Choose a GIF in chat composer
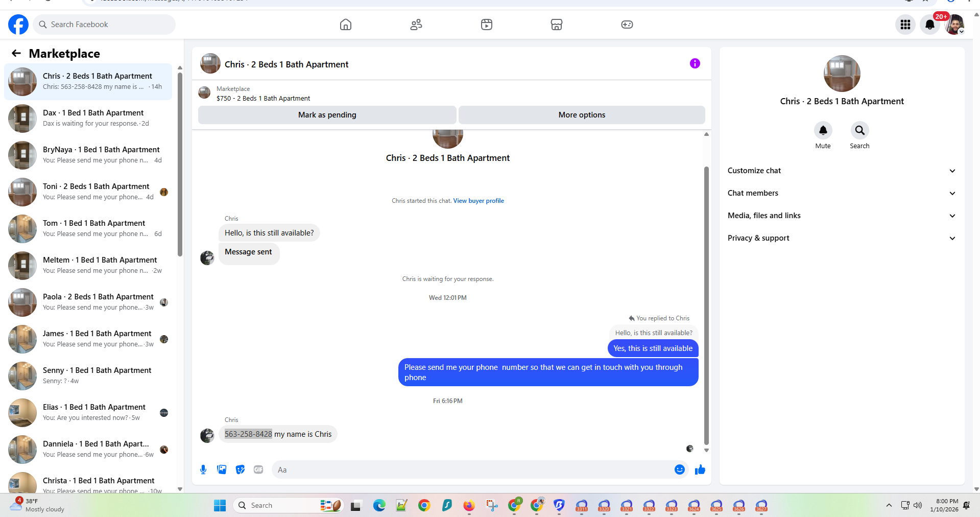Viewport: 980px width, 517px height. (258, 469)
